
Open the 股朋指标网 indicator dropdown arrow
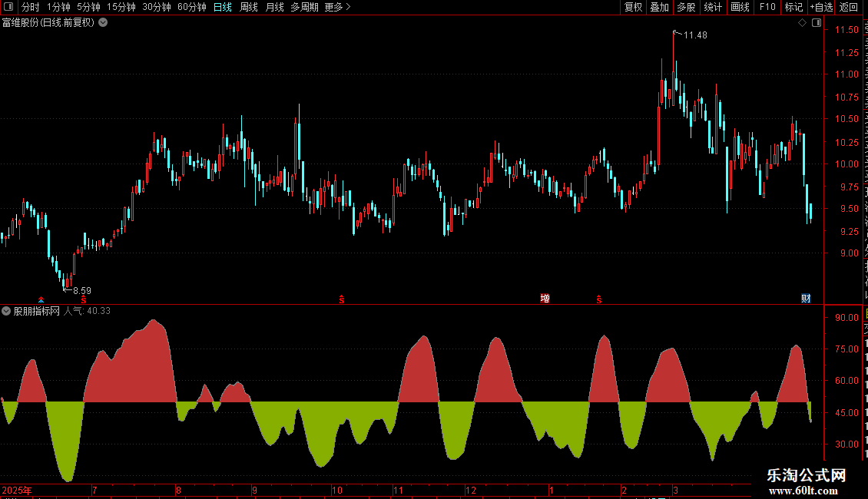point(6,311)
